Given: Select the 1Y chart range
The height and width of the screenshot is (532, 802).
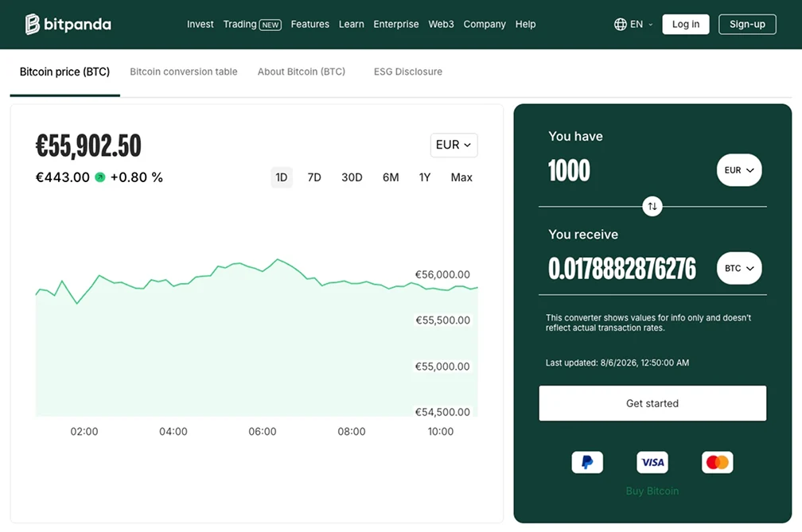Looking at the screenshot, I should click(x=425, y=177).
